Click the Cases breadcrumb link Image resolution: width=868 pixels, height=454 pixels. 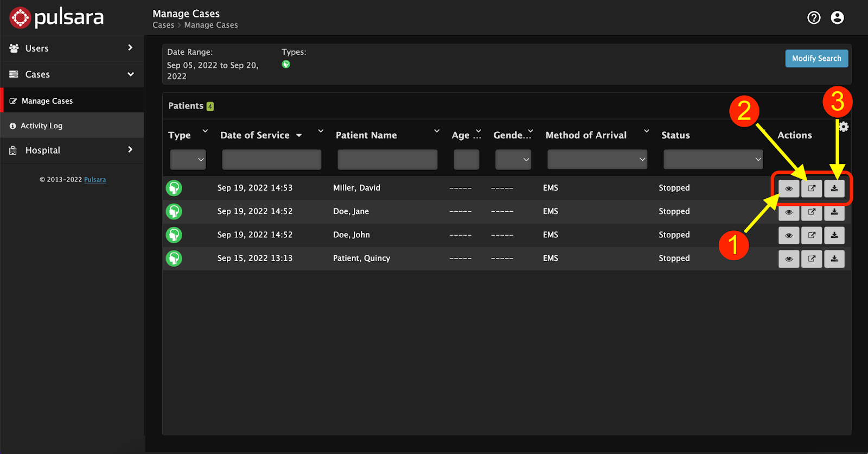point(163,25)
